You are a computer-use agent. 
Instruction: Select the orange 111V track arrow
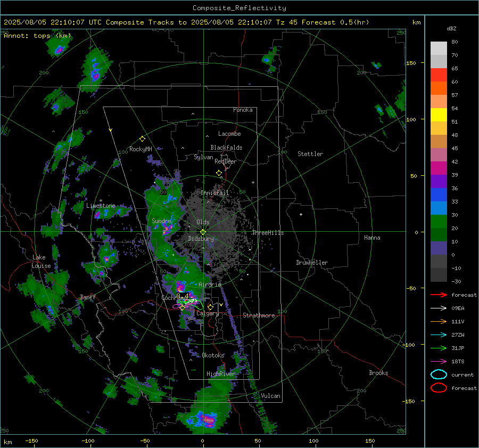click(x=439, y=321)
